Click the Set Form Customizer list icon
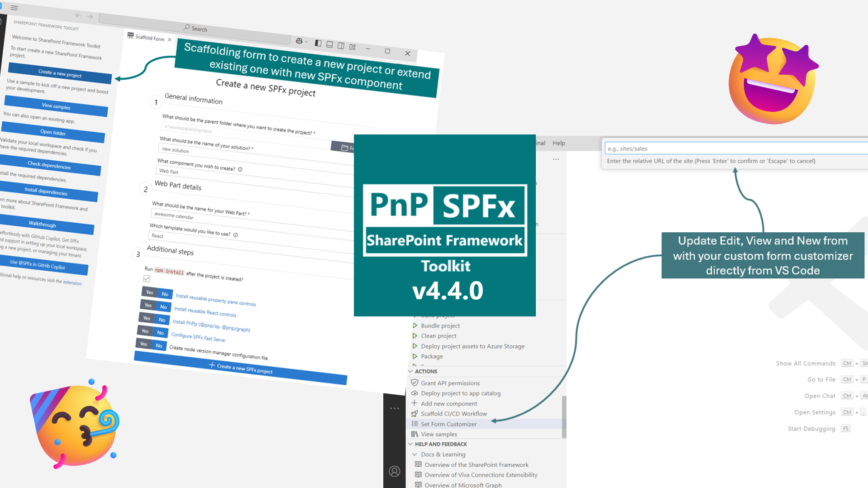 pos(415,424)
